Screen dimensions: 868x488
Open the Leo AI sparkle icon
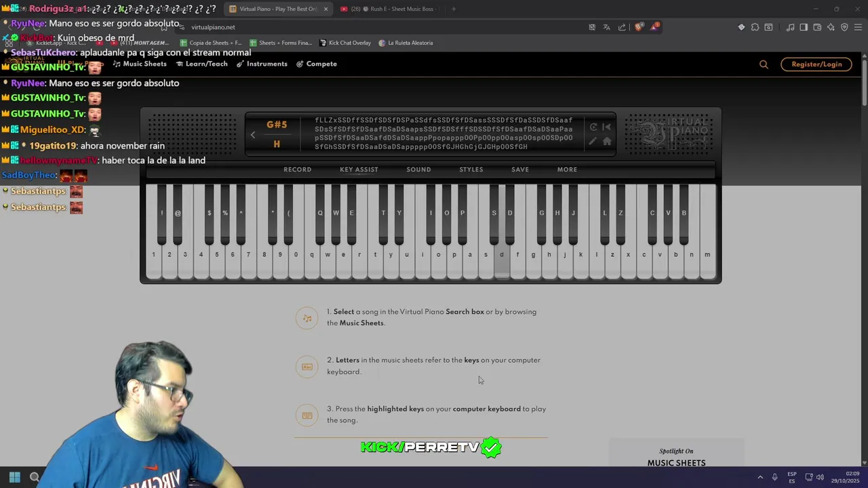click(831, 27)
